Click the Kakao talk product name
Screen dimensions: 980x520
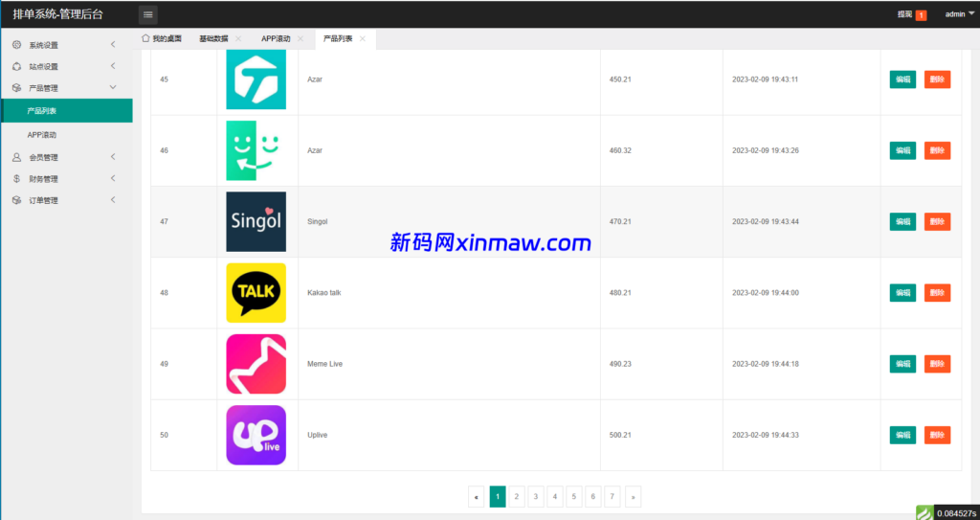coord(324,293)
